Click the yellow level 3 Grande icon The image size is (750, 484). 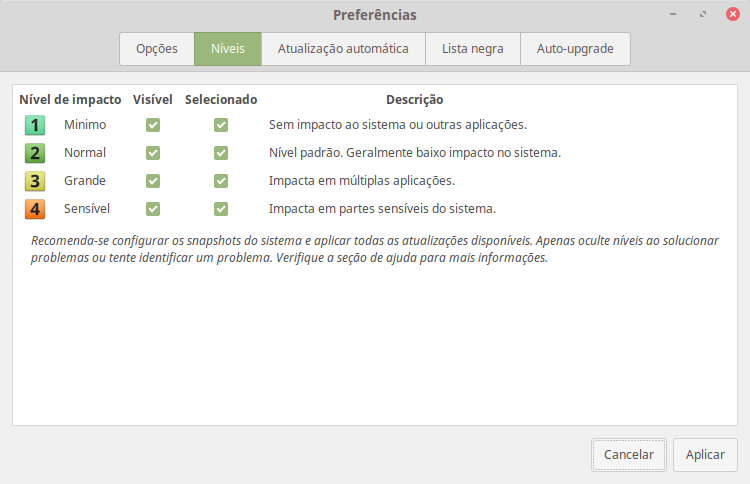35,181
